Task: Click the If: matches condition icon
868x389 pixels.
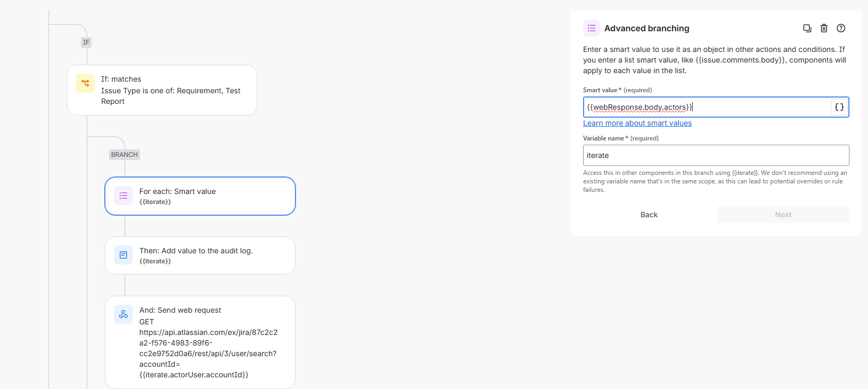Action: click(x=85, y=83)
